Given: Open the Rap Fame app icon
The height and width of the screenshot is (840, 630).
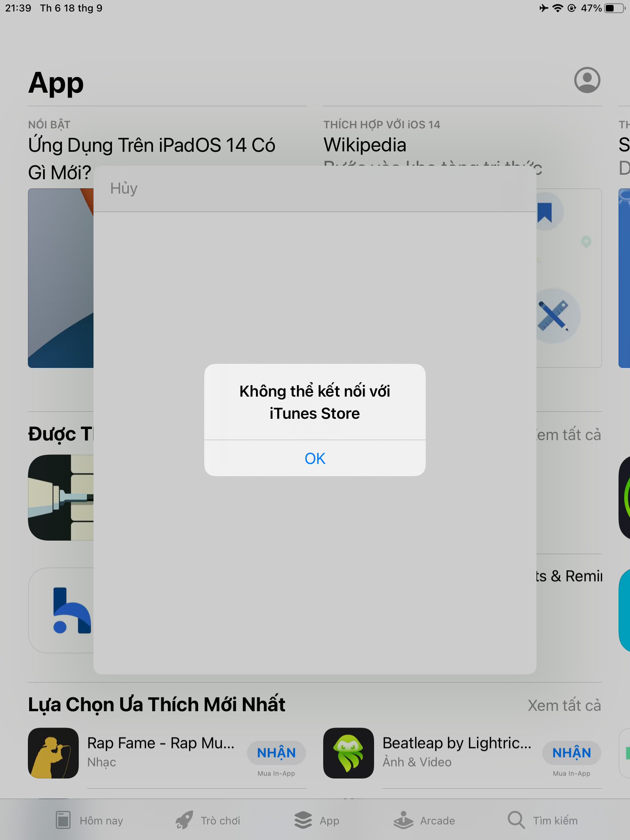Looking at the screenshot, I should coord(53,753).
